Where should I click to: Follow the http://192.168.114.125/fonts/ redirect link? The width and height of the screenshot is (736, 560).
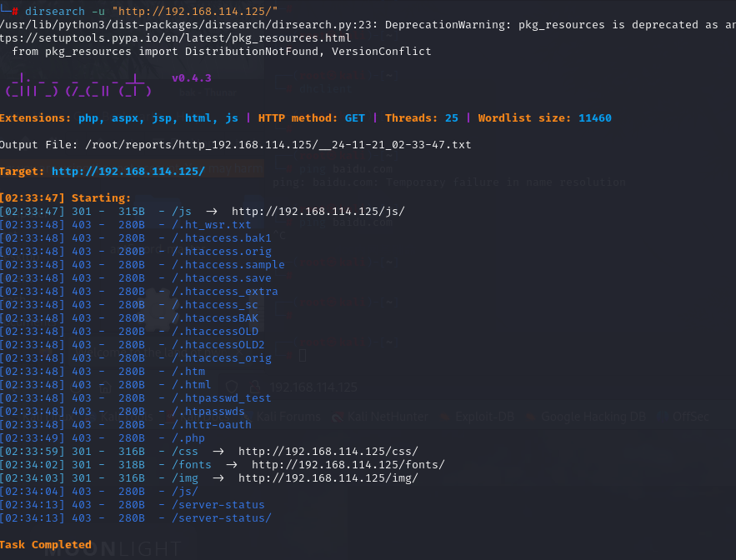coord(348,464)
